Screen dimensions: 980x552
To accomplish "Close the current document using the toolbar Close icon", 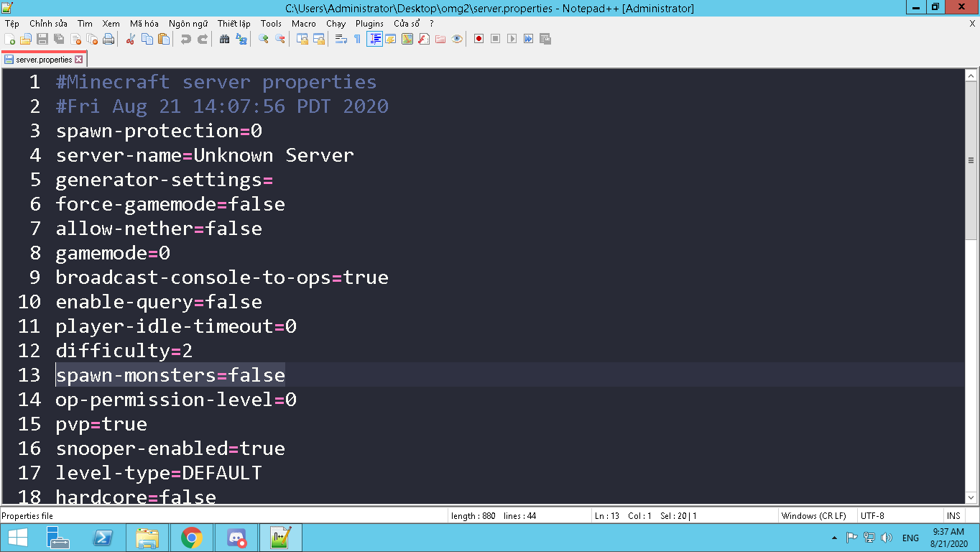I will coord(75,39).
